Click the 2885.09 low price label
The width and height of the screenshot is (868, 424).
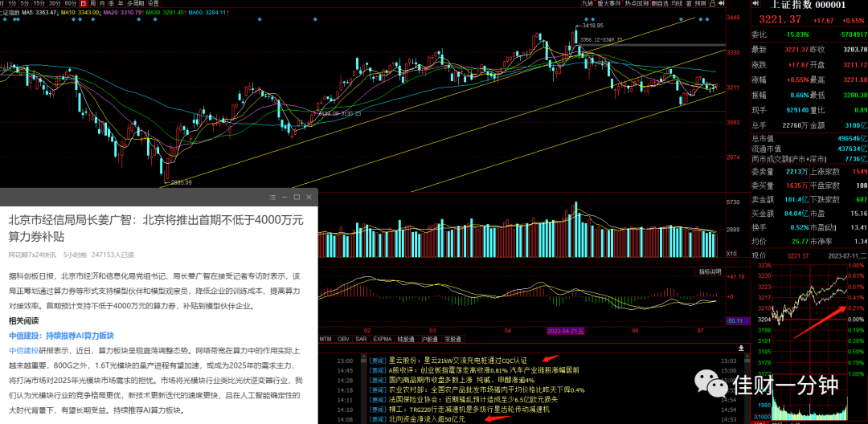(181, 182)
